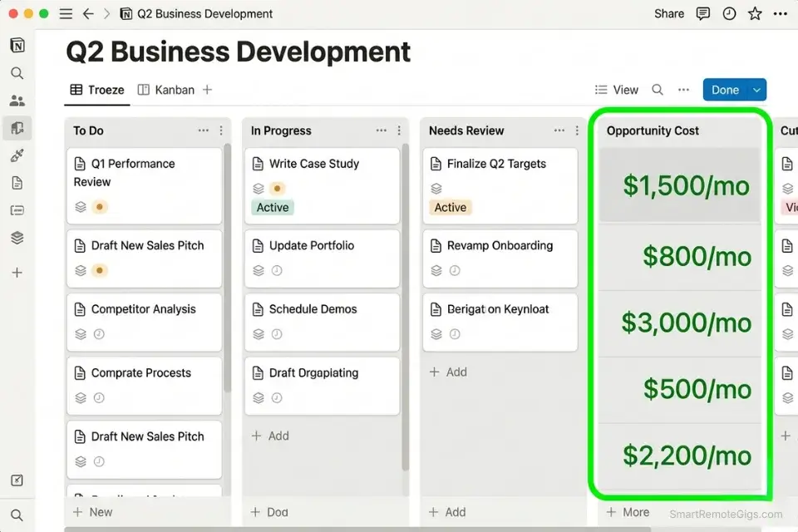This screenshot has height=532, width=798.
Task: Open the Revamp Onboarding card
Action: pos(500,259)
